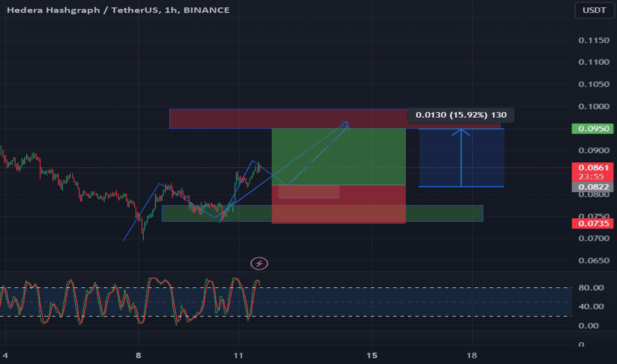Click the USDT currency button
617x364 pixels.
point(594,10)
